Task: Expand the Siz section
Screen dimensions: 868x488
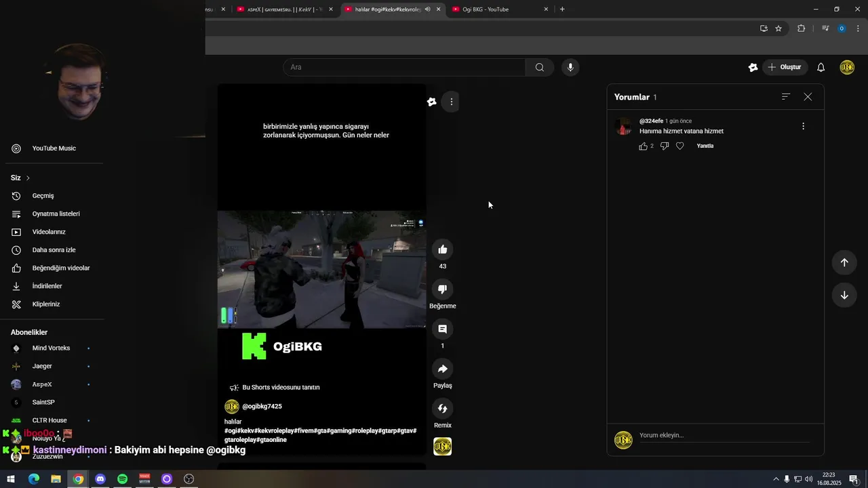Action: [x=20, y=178]
